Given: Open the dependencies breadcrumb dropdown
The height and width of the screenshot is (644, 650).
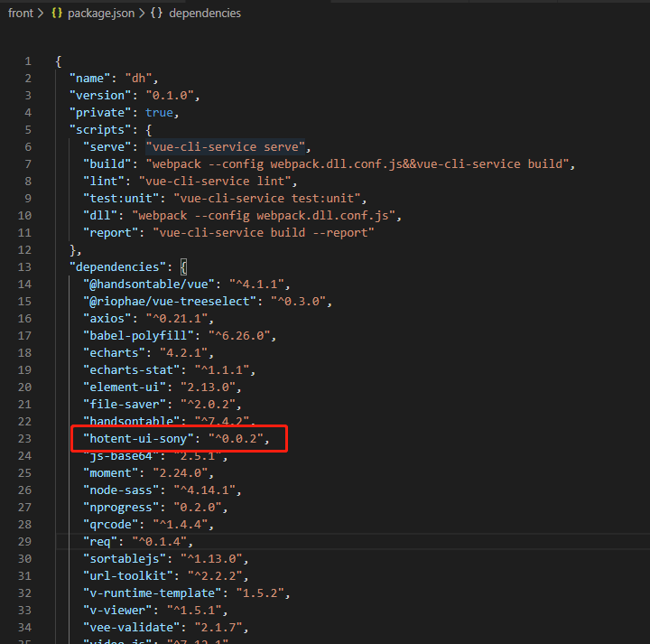Looking at the screenshot, I should (204, 14).
